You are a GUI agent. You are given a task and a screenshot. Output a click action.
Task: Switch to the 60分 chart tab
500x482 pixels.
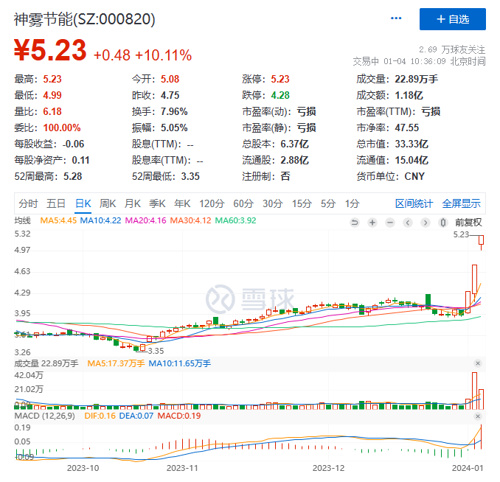243,203
